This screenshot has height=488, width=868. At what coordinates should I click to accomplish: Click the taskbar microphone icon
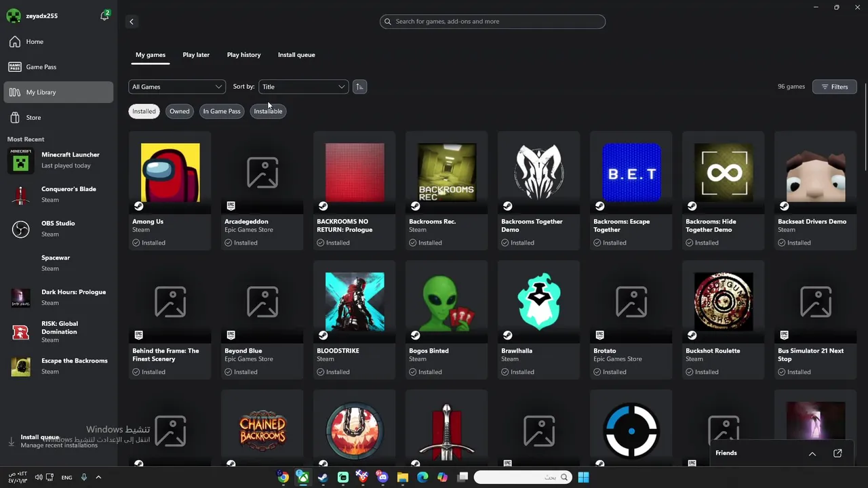click(x=84, y=477)
